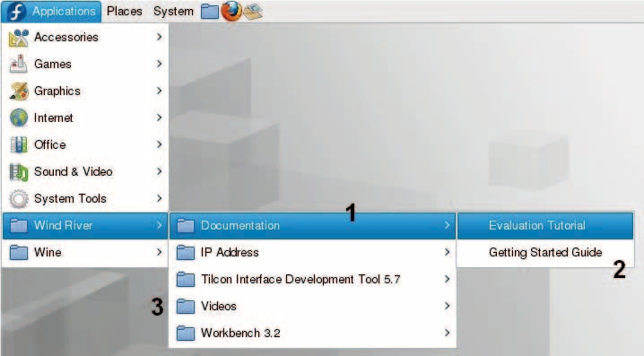Click the Graphics palette icon
The width and height of the screenshot is (644, 356).
click(x=19, y=91)
